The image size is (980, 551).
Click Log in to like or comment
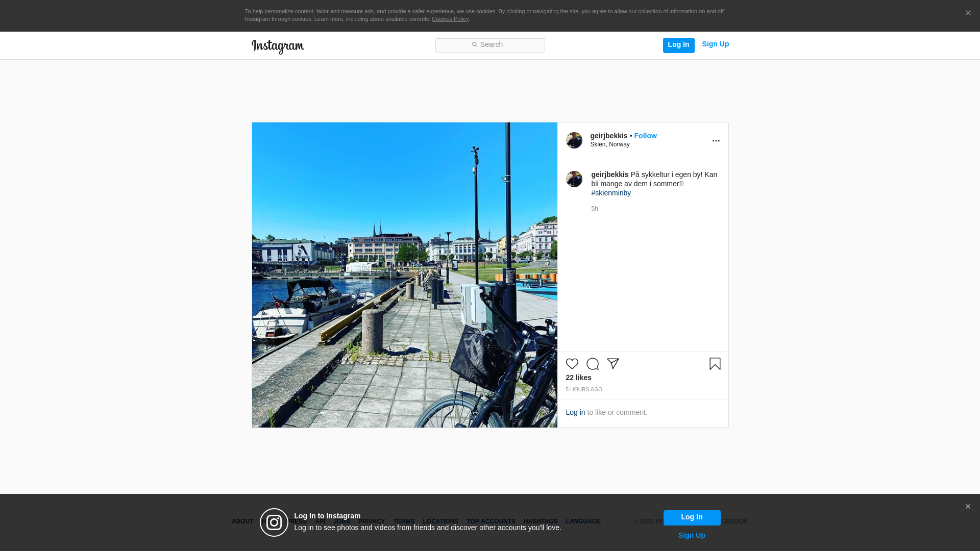pyautogui.click(x=575, y=412)
